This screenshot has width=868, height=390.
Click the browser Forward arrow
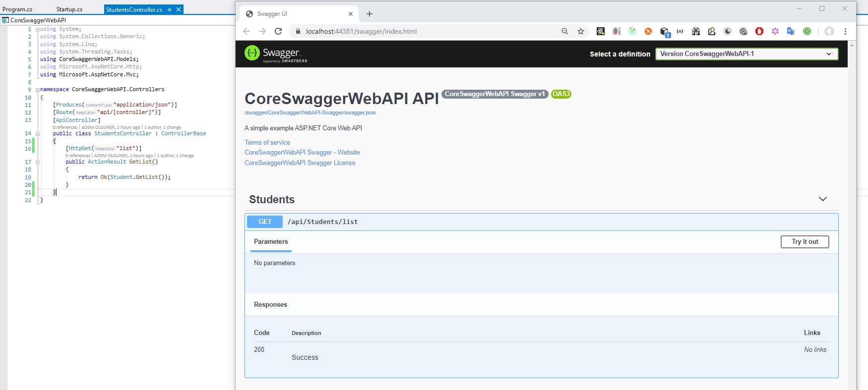tap(262, 31)
